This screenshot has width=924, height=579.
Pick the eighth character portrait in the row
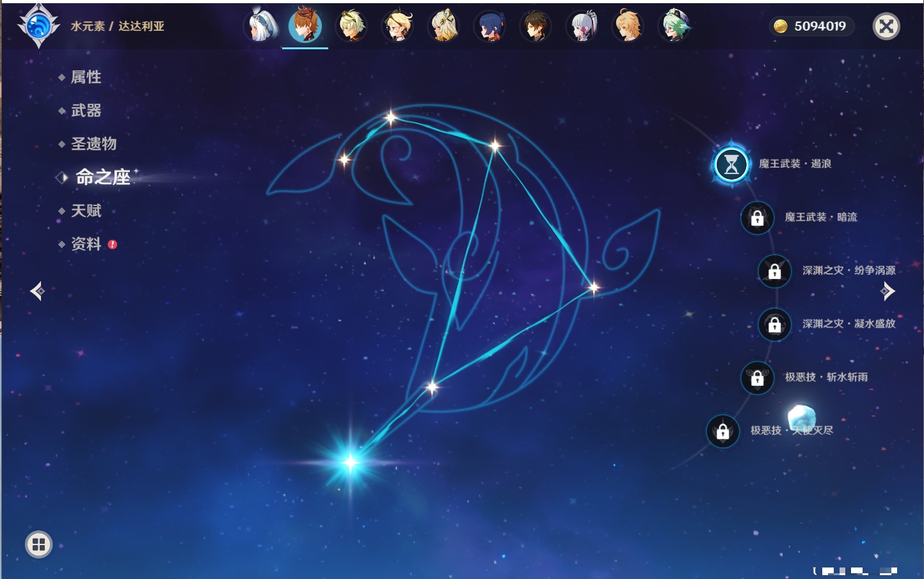pos(582,26)
